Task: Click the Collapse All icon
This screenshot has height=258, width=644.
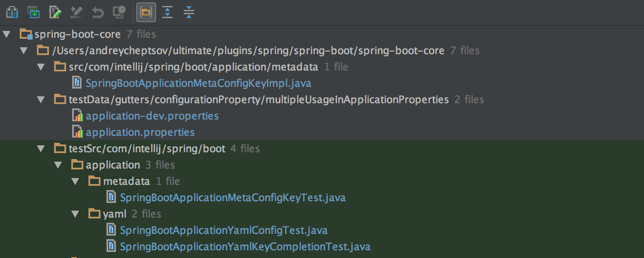Action: click(189, 12)
